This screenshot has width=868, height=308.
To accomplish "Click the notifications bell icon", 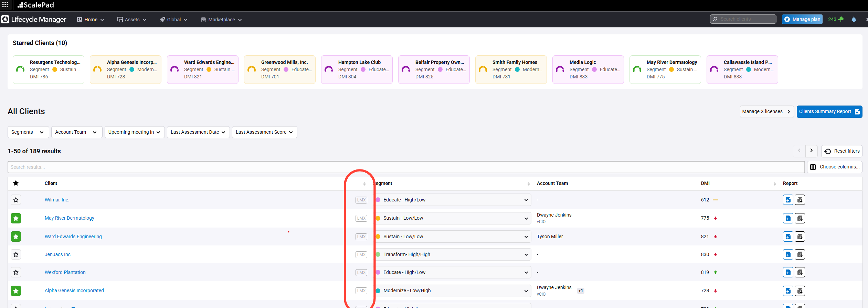I will [854, 20].
